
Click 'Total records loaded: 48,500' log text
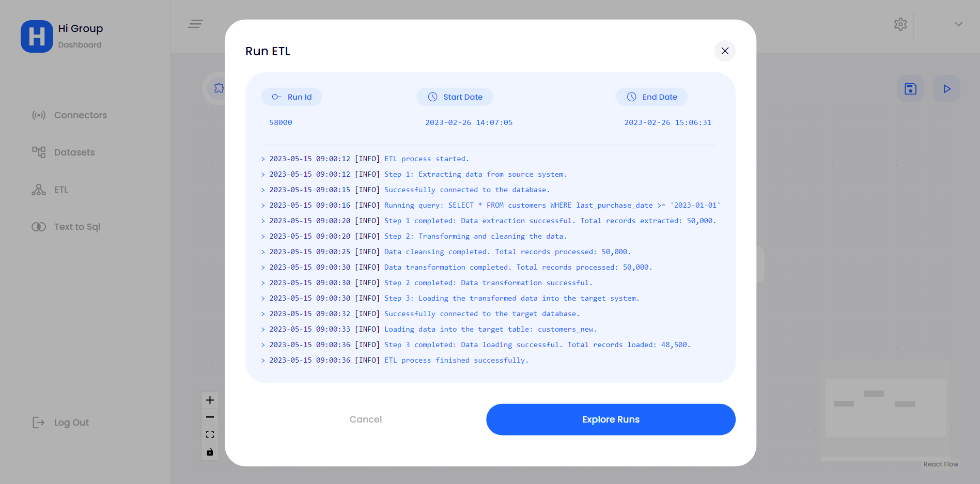point(629,345)
